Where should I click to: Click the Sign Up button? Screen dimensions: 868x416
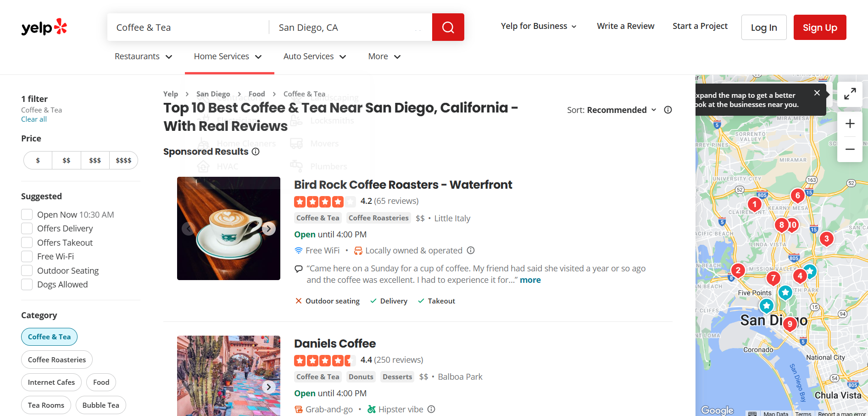[820, 28]
